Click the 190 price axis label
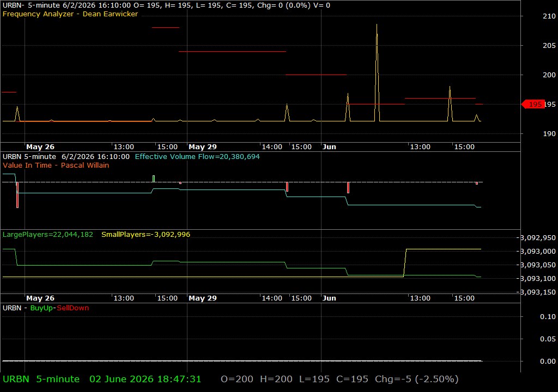 [x=549, y=134]
